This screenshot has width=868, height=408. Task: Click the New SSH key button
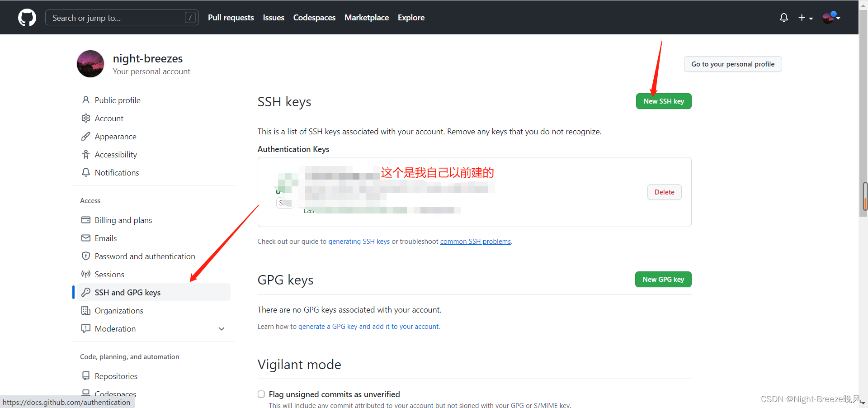(664, 101)
